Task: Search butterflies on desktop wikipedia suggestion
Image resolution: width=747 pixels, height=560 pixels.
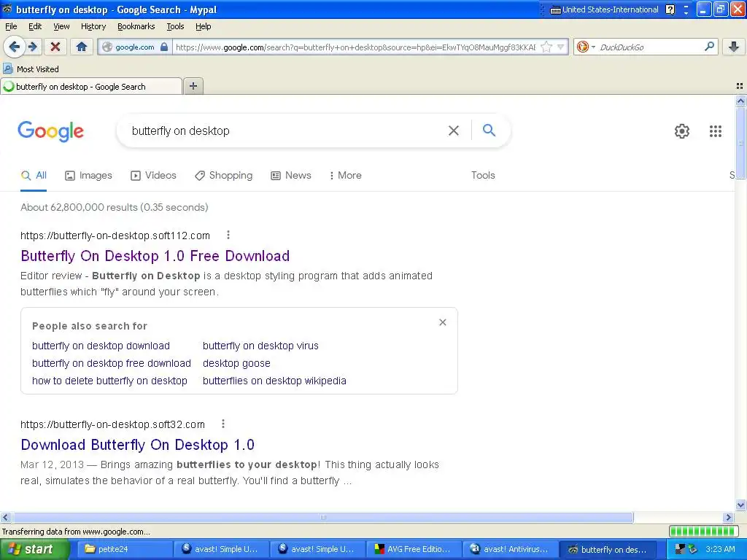Action: coord(274,381)
